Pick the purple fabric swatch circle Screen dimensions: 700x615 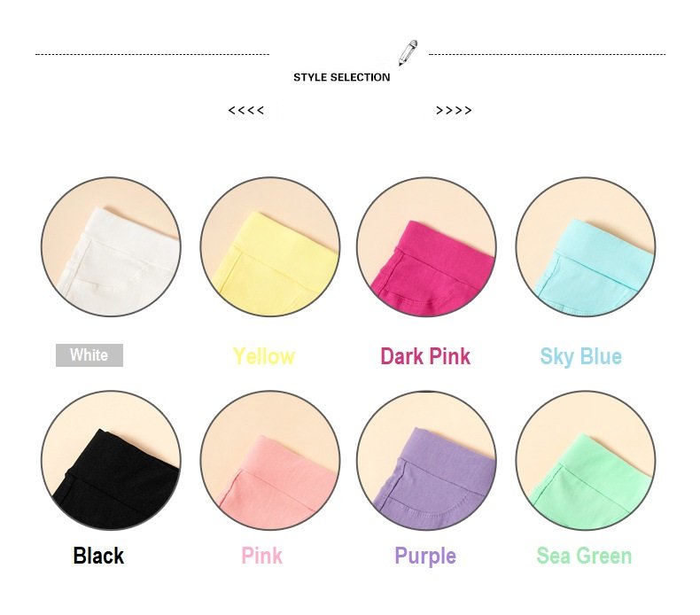[x=426, y=461]
